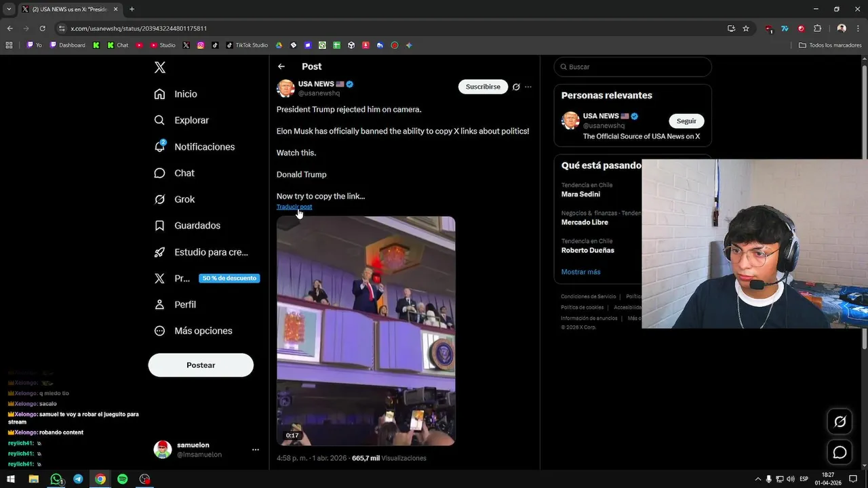Image resolution: width=868 pixels, height=488 pixels.
Task: Click the Postear button
Action: pyautogui.click(x=201, y=365)
